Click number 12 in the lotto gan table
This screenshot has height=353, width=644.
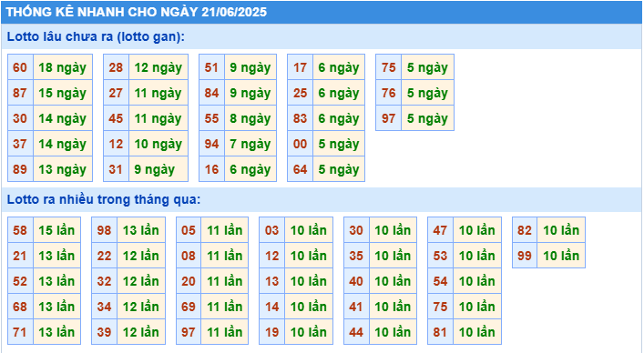(x=116, y=144)
